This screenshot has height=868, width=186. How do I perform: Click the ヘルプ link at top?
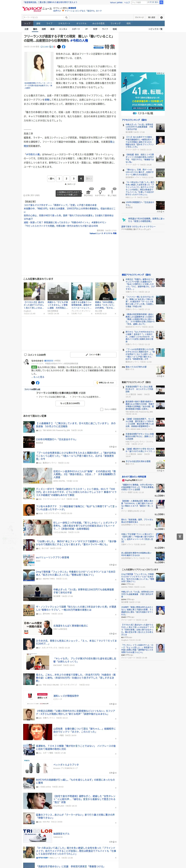[127, 2]
